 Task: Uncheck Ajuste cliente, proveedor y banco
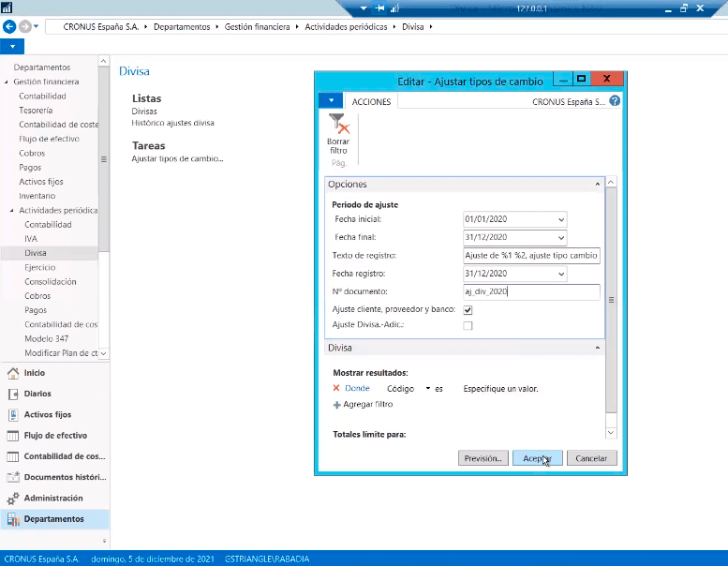coord(468,309)
